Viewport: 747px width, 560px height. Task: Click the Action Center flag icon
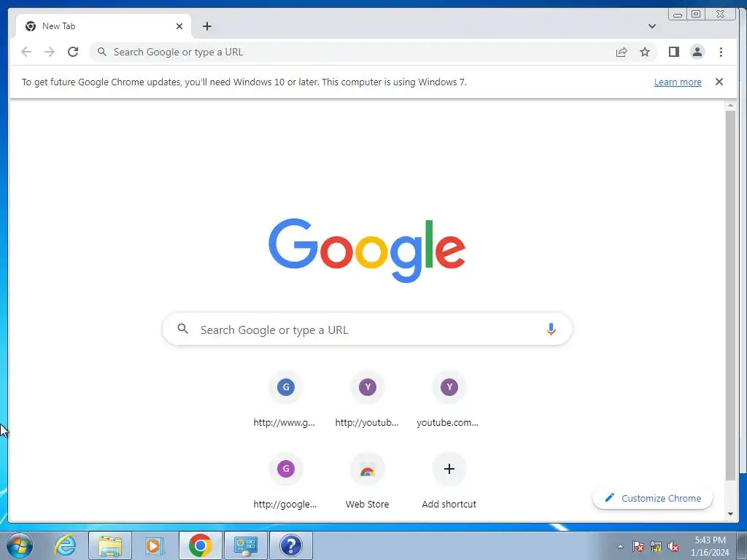[638, 546]
